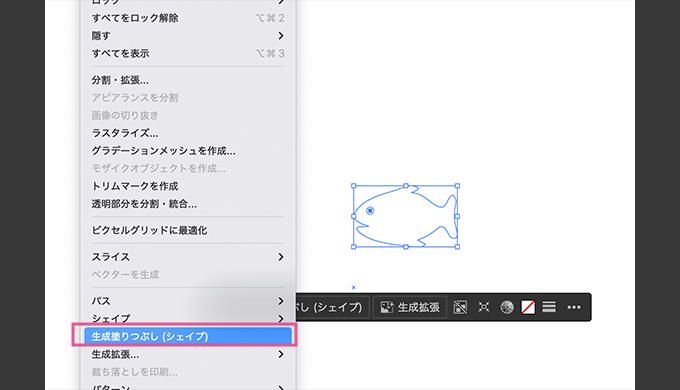Choose ピクセルグリッドに最適化 menu item

point(188,230)
